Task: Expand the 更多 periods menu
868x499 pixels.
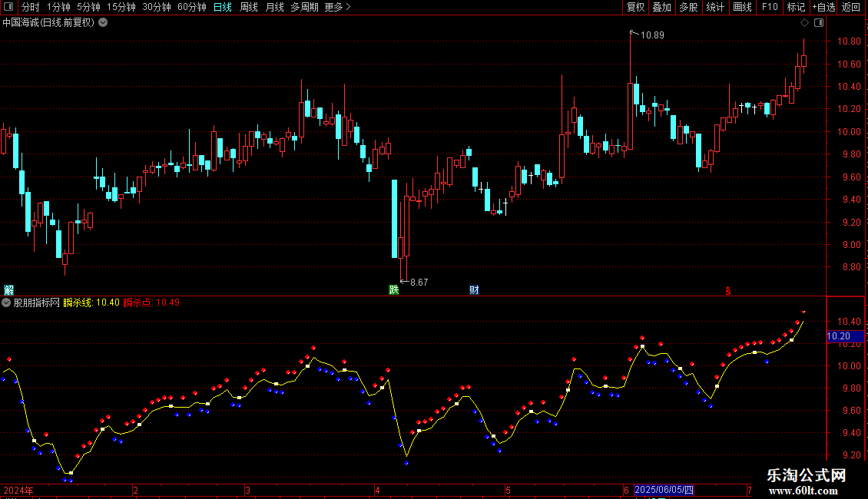Action: pos(337,7)
